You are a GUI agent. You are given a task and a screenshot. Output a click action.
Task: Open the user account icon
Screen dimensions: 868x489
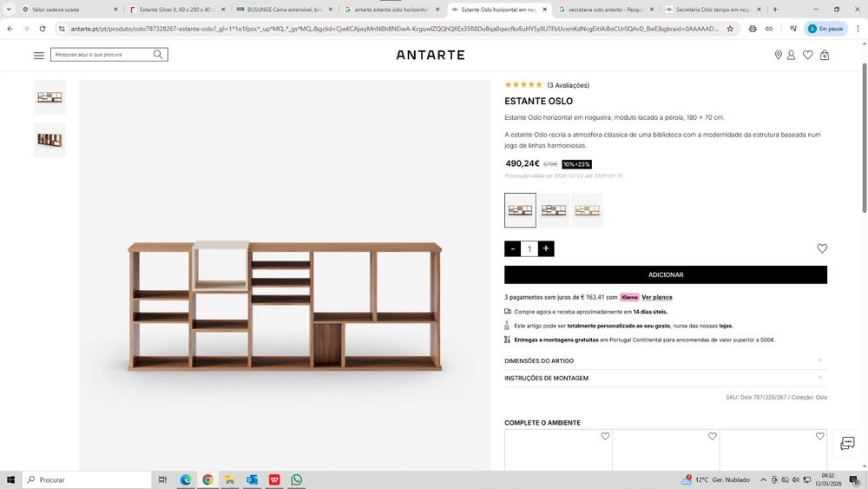coord(791,55)
